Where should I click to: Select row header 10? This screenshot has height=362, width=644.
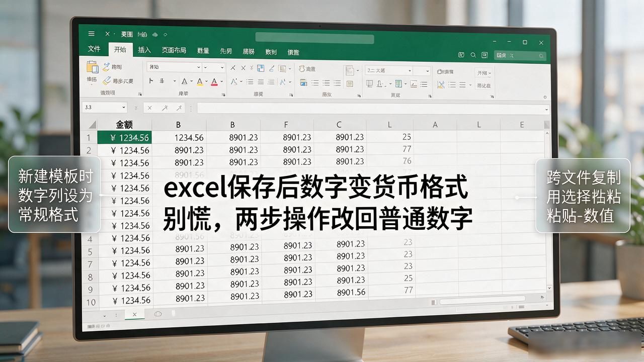[91, 302]
